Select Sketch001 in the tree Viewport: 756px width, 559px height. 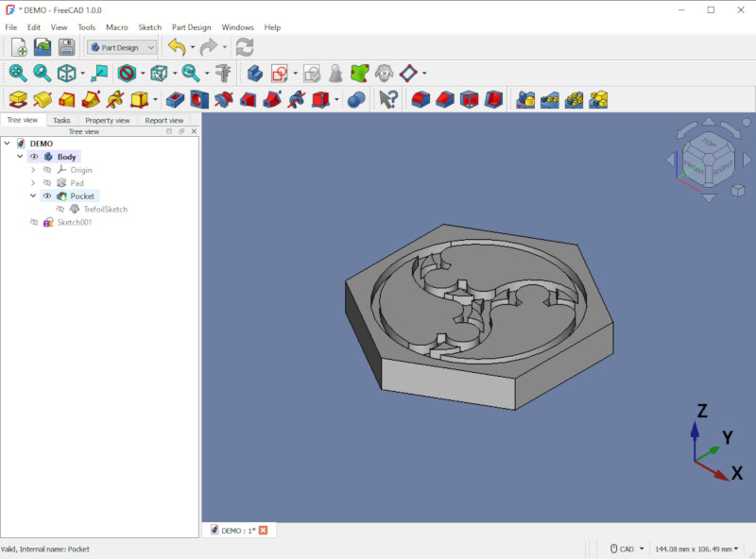coord(75,222)
